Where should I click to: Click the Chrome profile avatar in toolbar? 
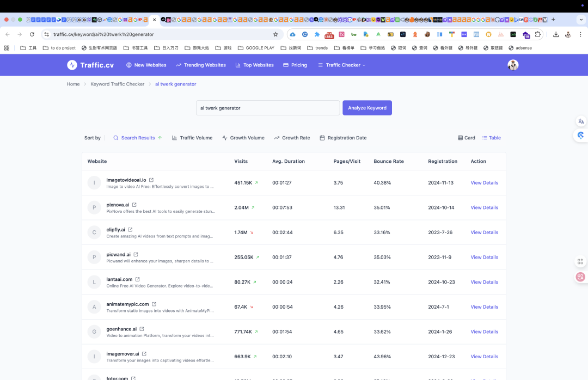568,34
